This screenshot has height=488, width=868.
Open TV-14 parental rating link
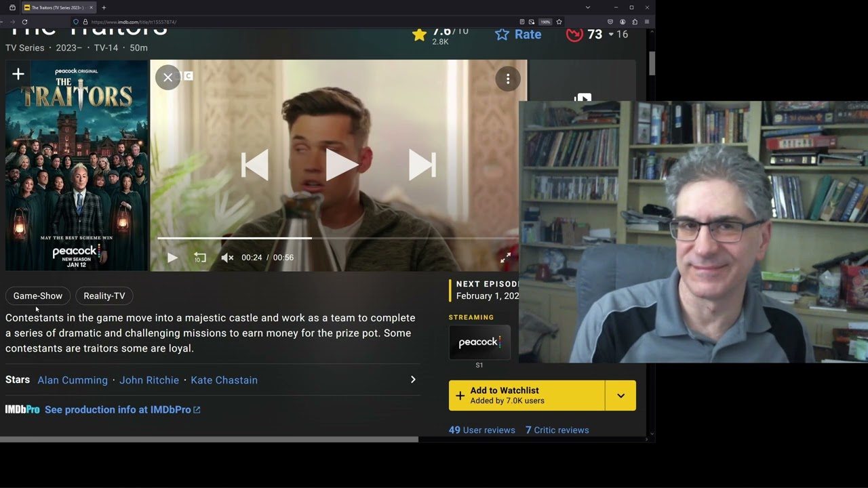(106, 47)
